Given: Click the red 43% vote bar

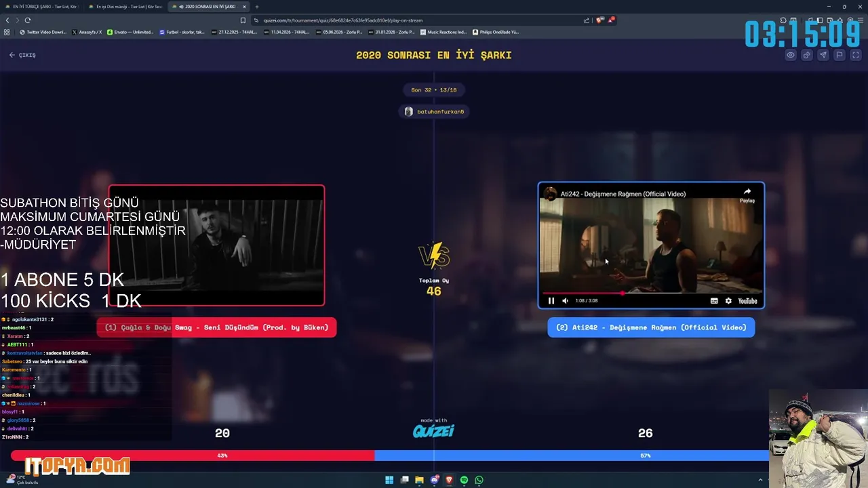Looking at the screenshot, I should click(x=193, y=455).
